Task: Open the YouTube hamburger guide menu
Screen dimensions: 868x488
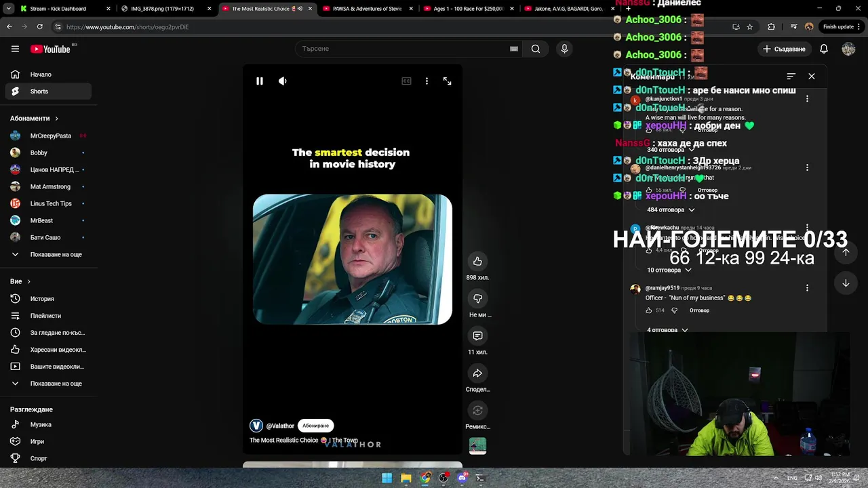Action: tap(15, 49)
